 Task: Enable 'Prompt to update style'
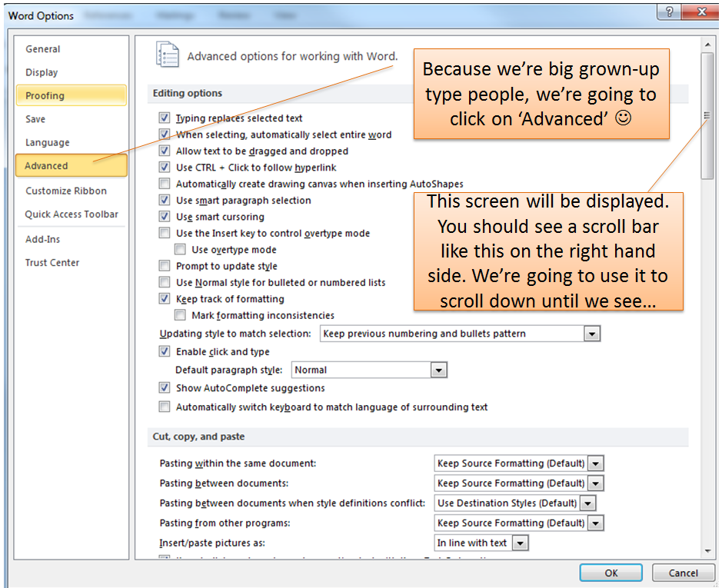(165, 265)
